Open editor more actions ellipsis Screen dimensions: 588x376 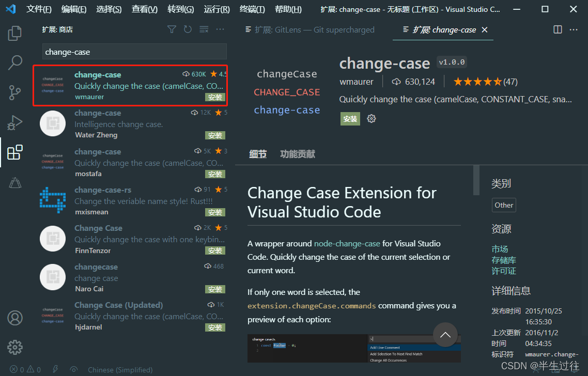(x=574, y=29)
